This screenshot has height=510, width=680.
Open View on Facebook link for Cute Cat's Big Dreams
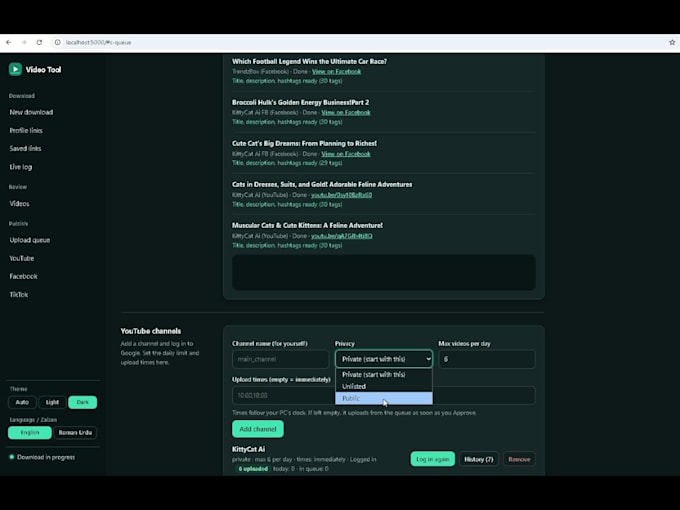pos(346,154)
